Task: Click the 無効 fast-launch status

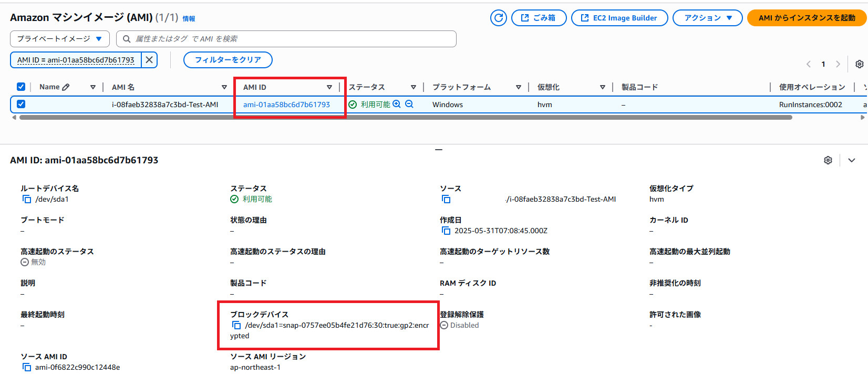Action: (x=33, y=262)
